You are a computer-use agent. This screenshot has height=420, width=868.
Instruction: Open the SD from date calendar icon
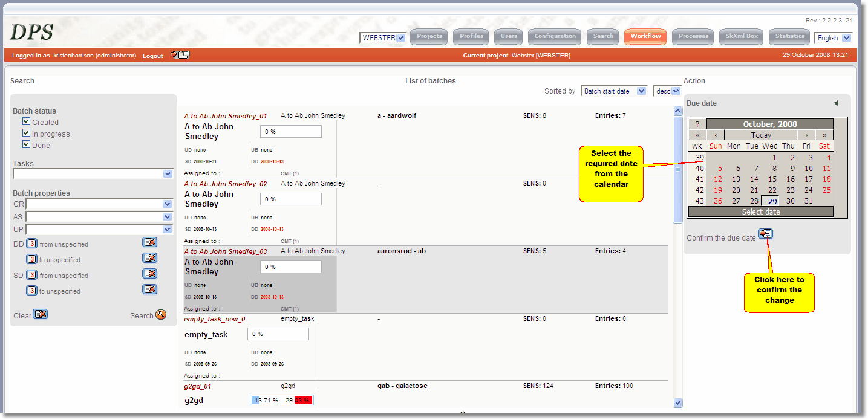32,275
